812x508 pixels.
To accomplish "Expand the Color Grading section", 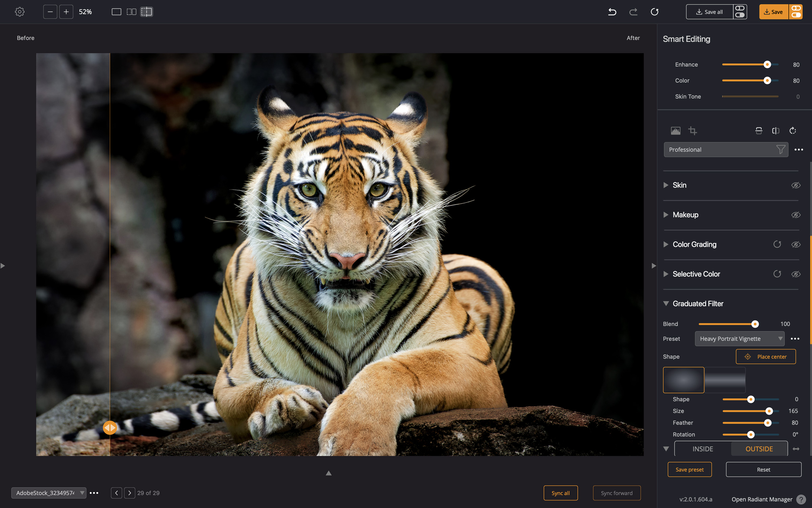I will (x=666, y=244).
